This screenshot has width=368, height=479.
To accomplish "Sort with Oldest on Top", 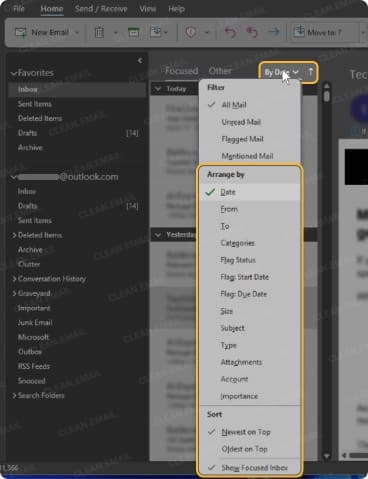I will [249, 449].
